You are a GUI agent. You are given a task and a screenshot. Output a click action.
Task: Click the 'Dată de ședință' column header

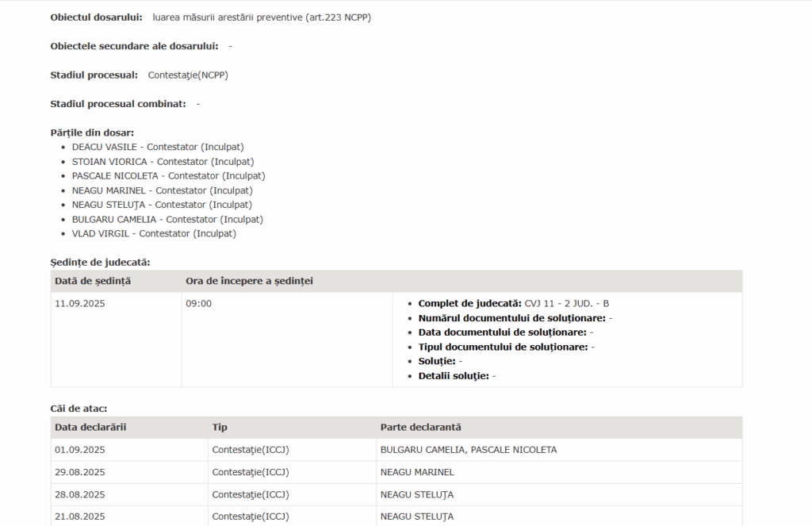tap(93, 281)
